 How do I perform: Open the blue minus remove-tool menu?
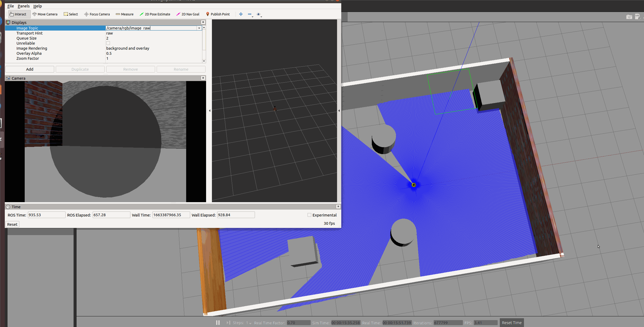(250, 14)
